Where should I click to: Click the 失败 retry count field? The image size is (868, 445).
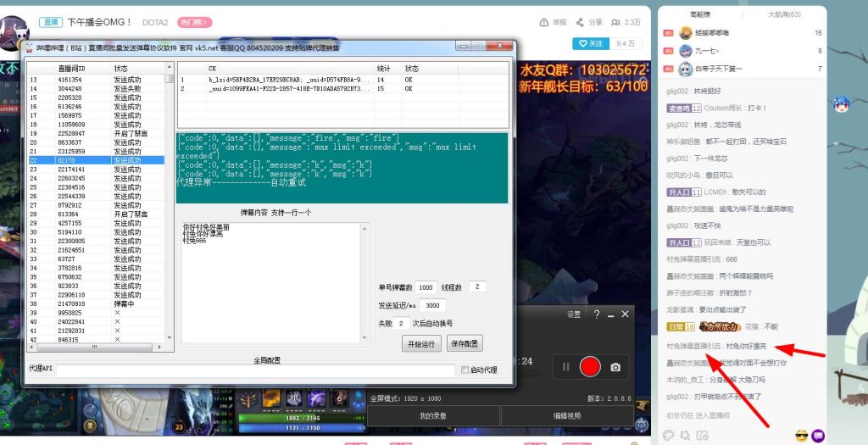point(401,323)
